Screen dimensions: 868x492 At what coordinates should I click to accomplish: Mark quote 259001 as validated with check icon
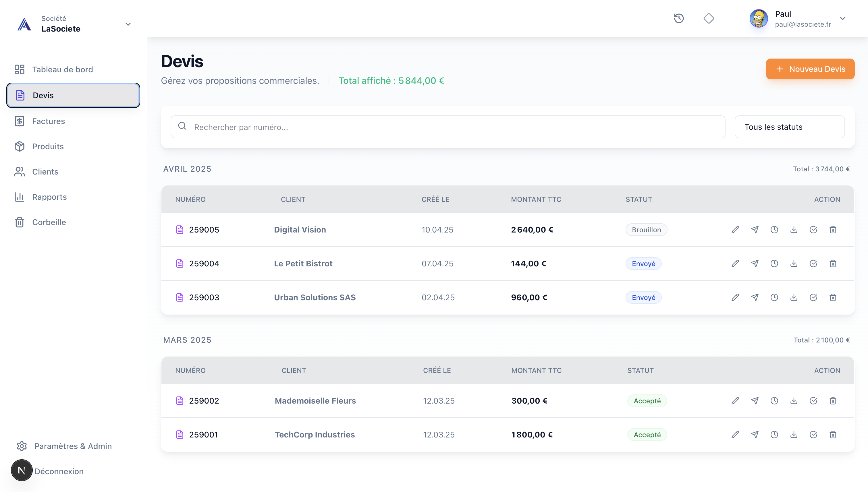813,435
